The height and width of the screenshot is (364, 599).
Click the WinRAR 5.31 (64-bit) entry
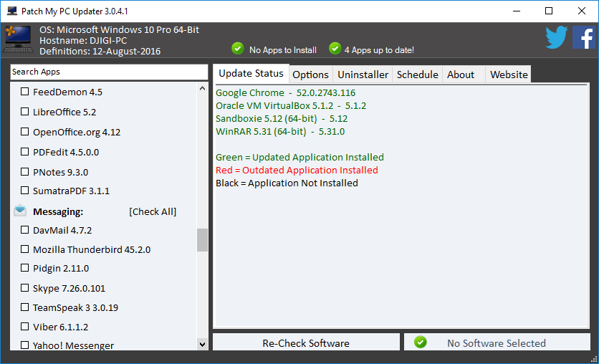(280, 132)
